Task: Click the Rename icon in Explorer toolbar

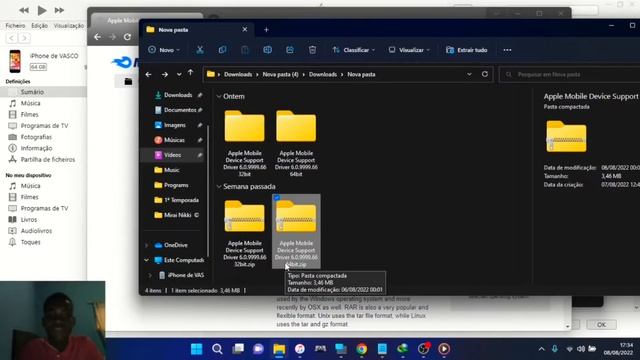Action: coord(267,50)
